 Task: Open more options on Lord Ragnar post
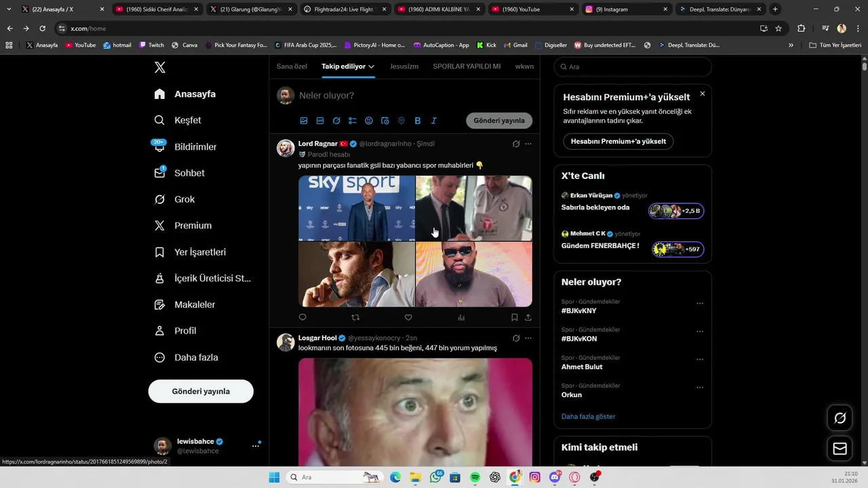point(528,144)
